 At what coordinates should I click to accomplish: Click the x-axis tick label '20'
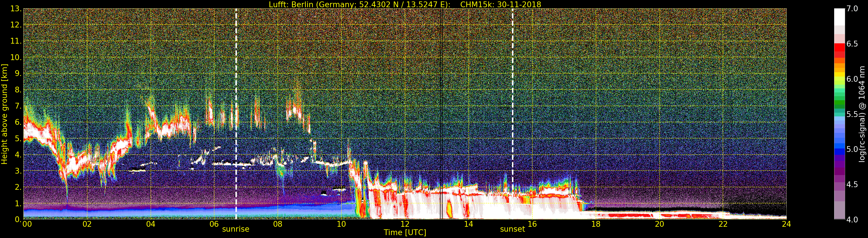[659, 224]
